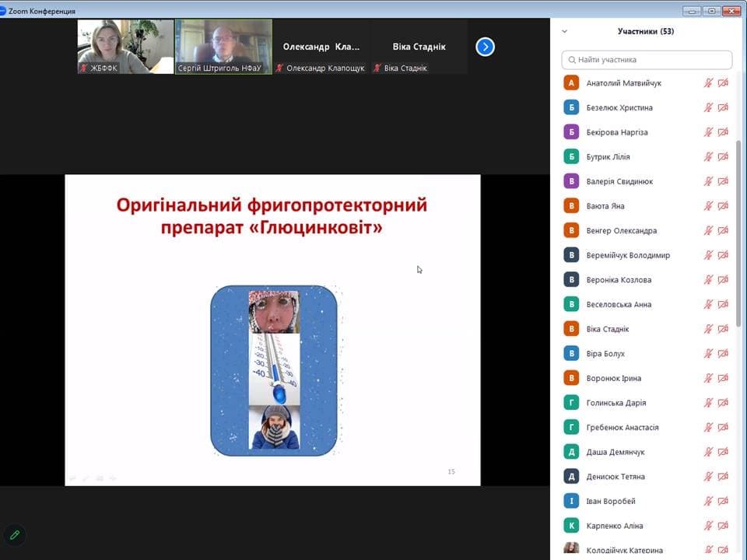Select participant Бекірова Наргіза in the list

(646, 132)
